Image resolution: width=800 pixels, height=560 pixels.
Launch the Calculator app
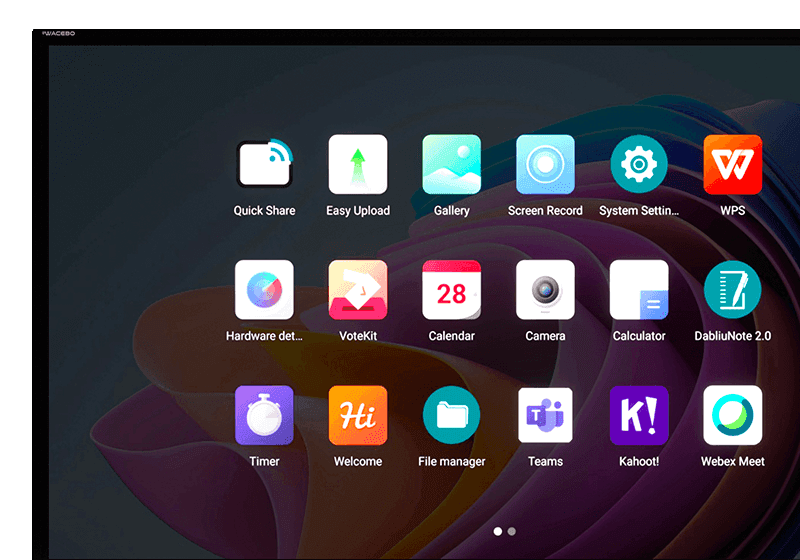click(x=639, y=290)
